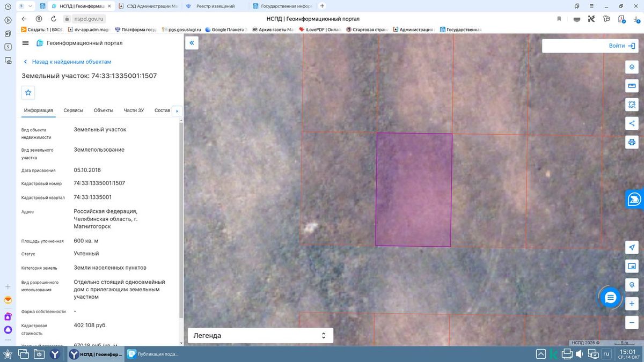Screen dimensions: 644x362
Task: Reload the page in the browser
Action: (x=53, y=19)
